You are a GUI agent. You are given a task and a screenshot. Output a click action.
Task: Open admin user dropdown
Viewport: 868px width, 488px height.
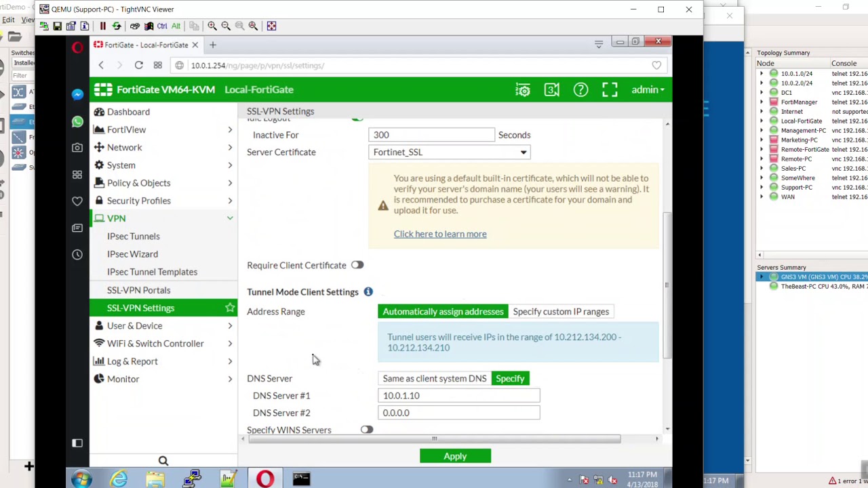tap(648, 89)
